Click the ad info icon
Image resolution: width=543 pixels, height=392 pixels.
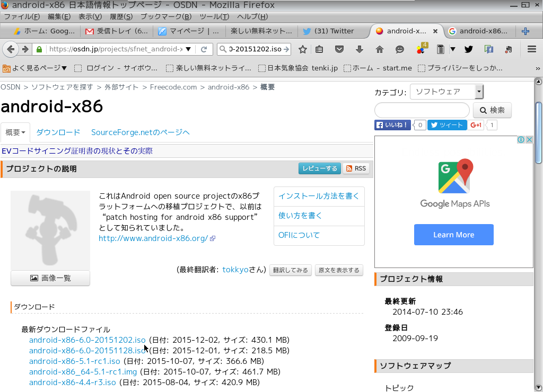pyautogui.click(x=521, y=139)
